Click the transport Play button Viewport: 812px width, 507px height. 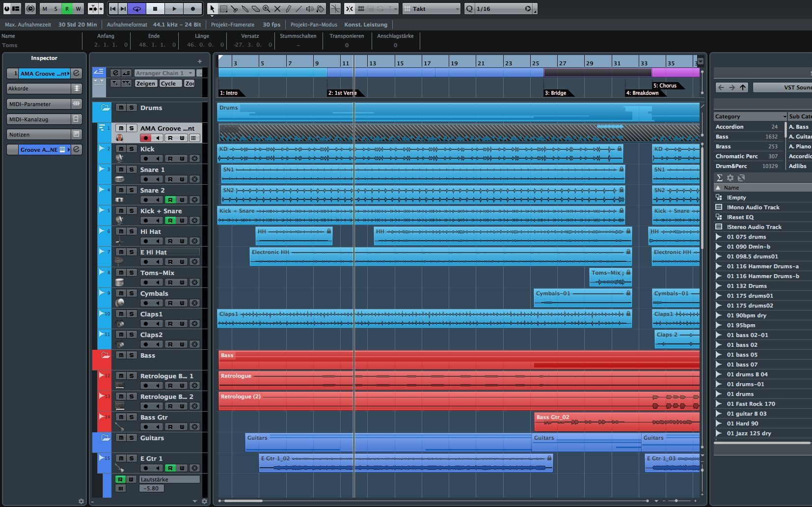[x=174, y=9]
